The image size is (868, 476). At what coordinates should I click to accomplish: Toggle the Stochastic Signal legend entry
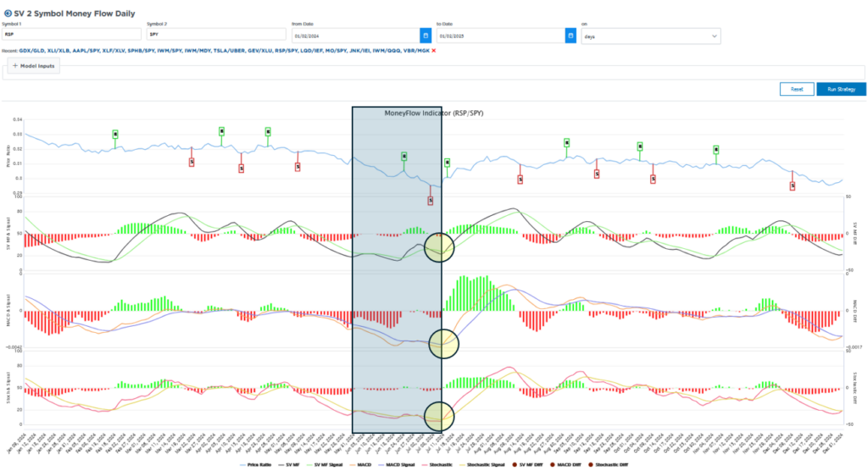point(482,464)
